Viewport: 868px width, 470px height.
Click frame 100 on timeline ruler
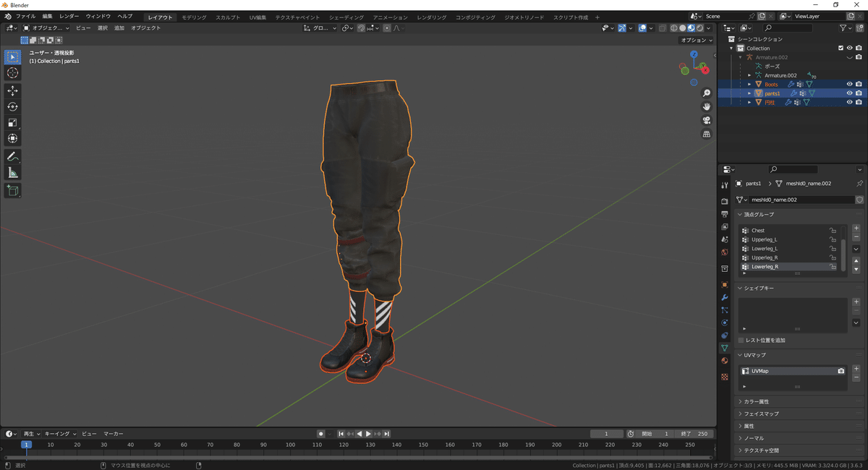click(290, 445)
